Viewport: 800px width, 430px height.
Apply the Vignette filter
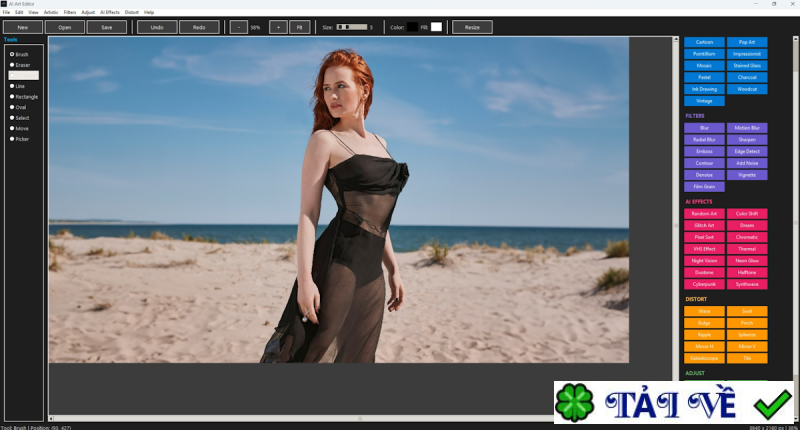747,174
